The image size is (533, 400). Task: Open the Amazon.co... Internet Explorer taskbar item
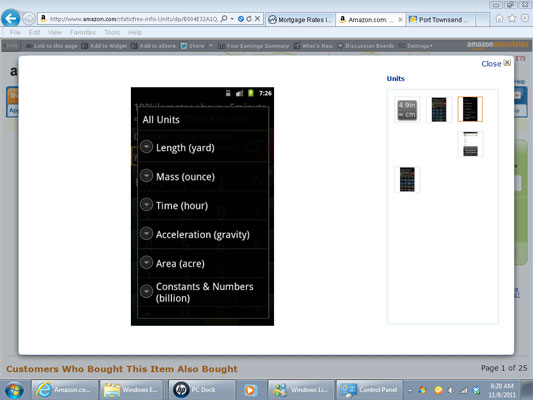click(x=65, y=390)
